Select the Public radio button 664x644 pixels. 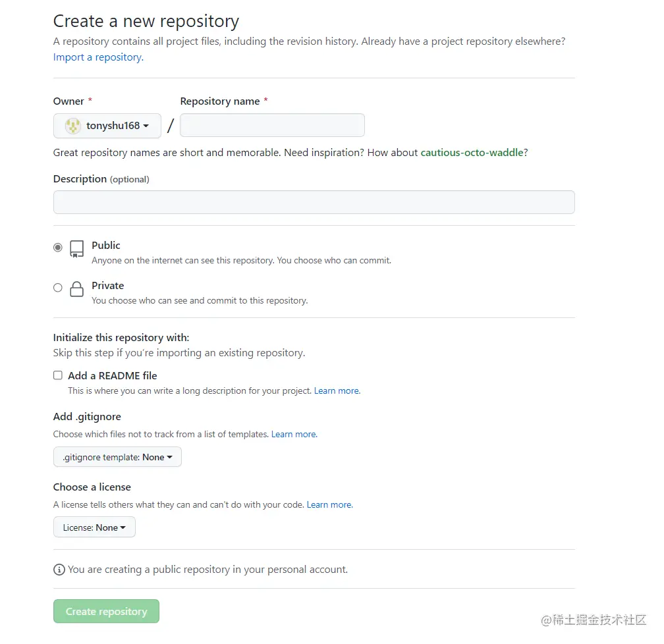58,248
